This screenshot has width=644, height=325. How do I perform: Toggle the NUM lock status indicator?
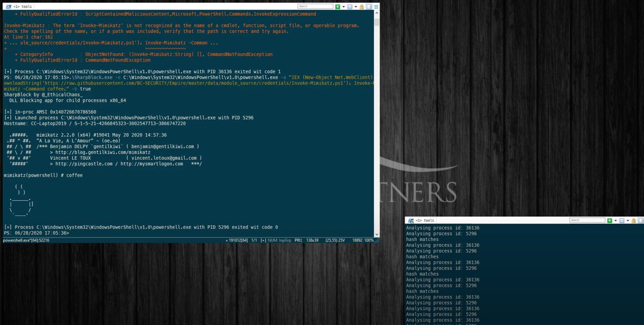273,240
